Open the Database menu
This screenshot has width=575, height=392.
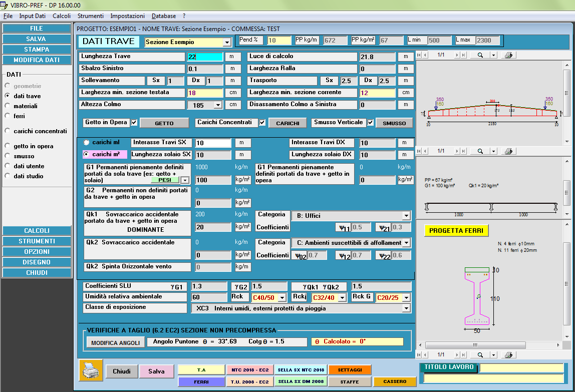click(164, 16)
